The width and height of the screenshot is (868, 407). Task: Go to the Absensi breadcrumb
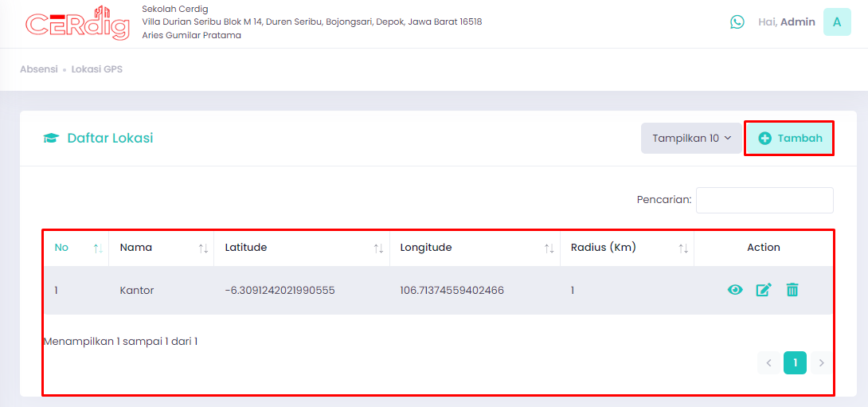click(x=39, y=70)
